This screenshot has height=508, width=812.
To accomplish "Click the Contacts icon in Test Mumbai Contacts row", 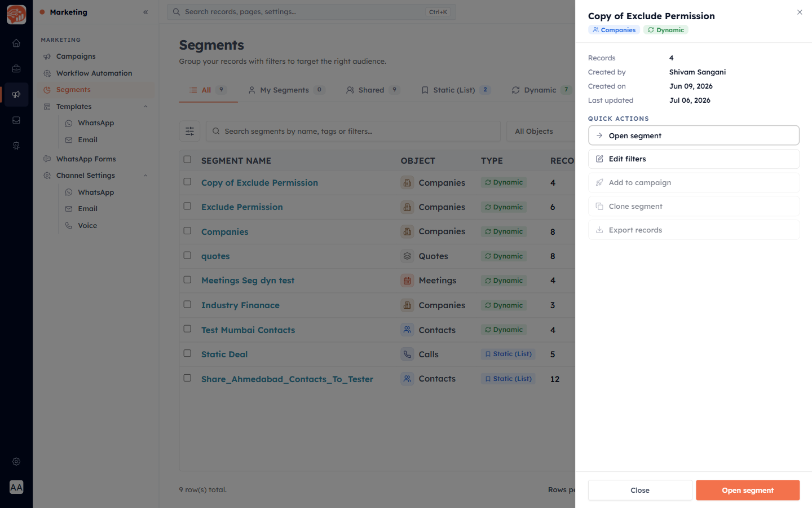I will click(x=407, y=330).
